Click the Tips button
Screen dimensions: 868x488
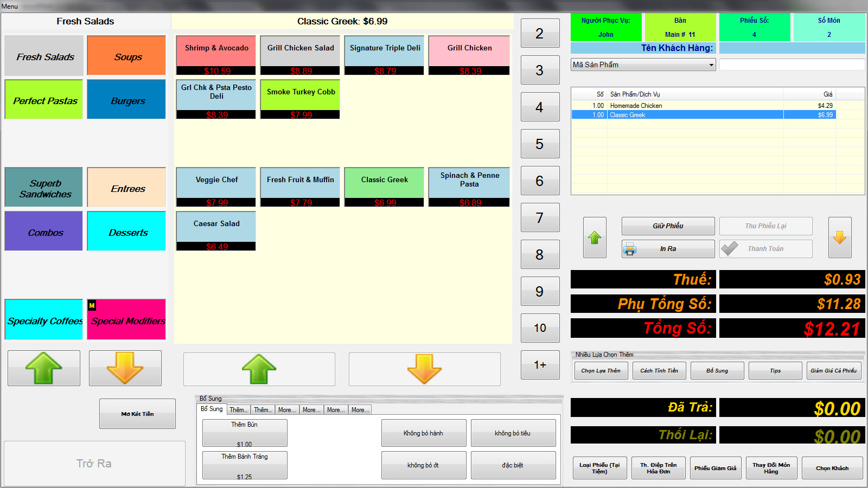[x=775, y=371]
